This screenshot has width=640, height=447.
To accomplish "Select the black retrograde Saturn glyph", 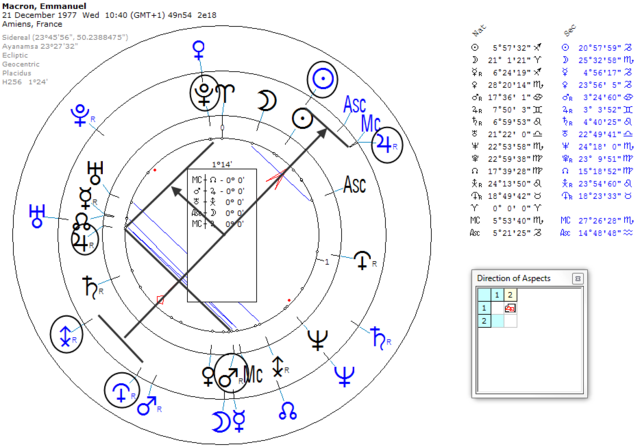I will pos(93,286).
